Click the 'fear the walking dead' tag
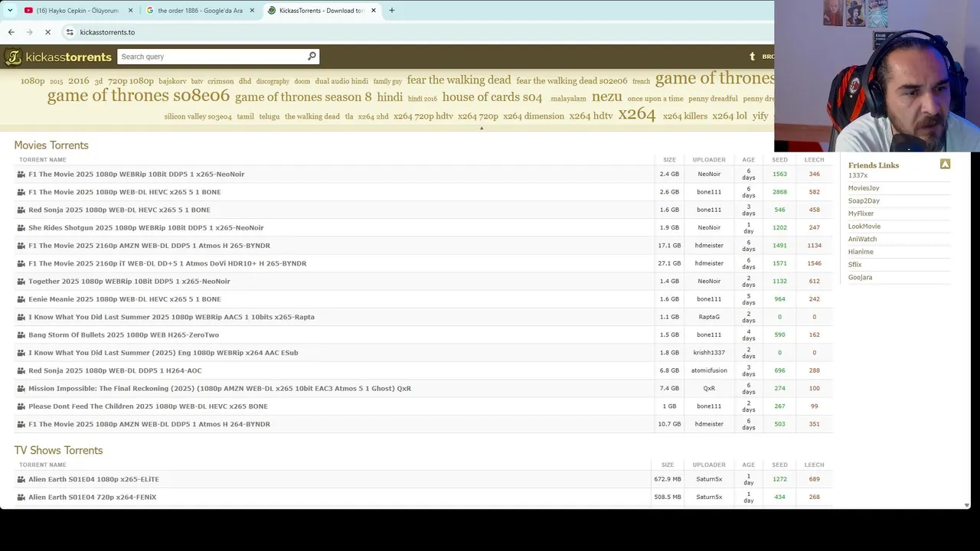 [x=459, y=80]
